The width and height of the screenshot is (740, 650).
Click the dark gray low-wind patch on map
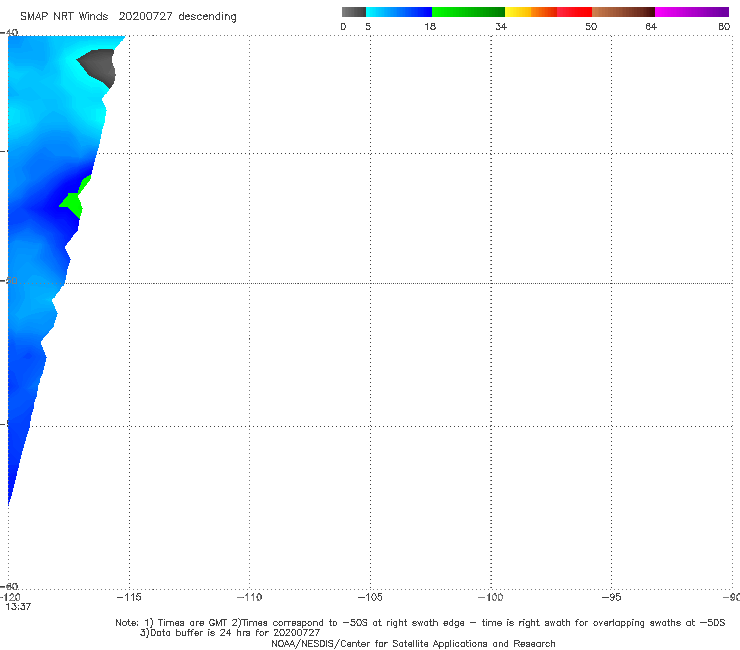click(x=99, y=66)
